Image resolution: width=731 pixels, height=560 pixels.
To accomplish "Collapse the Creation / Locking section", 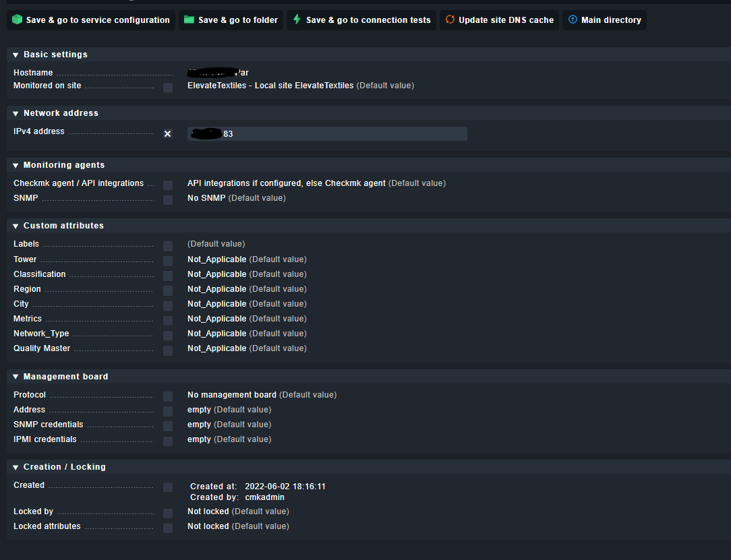I will 15,466.
